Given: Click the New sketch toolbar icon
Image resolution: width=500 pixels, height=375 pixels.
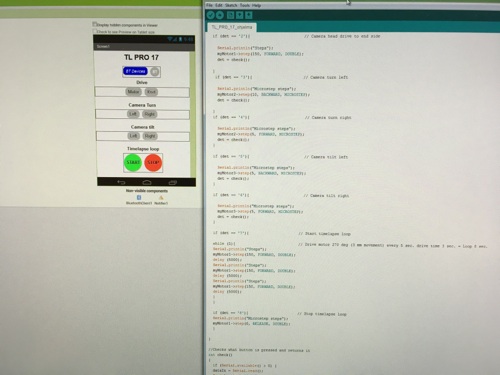Looking at the screenshot, I should [230, 15].
